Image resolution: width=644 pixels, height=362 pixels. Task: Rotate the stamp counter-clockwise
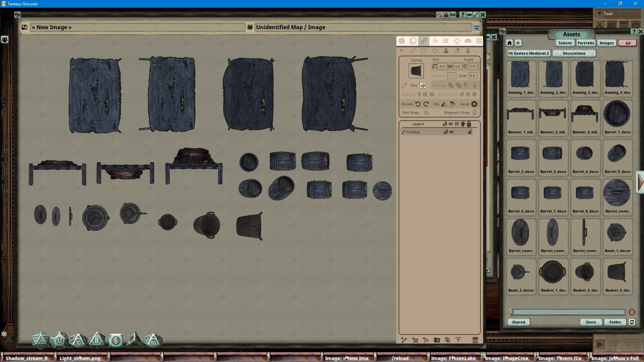click(418, 104)
